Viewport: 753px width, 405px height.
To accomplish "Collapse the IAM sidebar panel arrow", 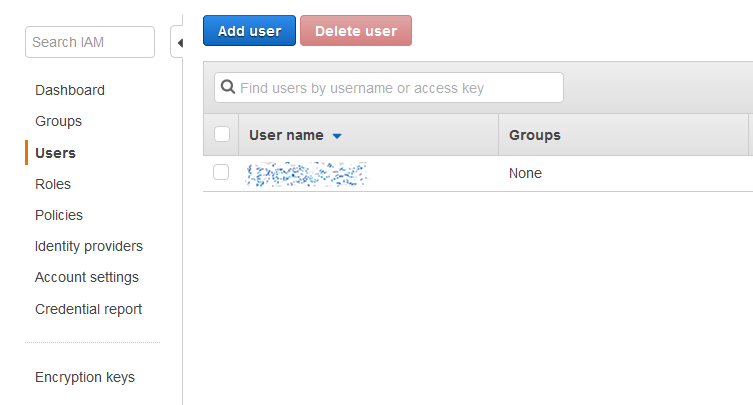I will 179,43.
